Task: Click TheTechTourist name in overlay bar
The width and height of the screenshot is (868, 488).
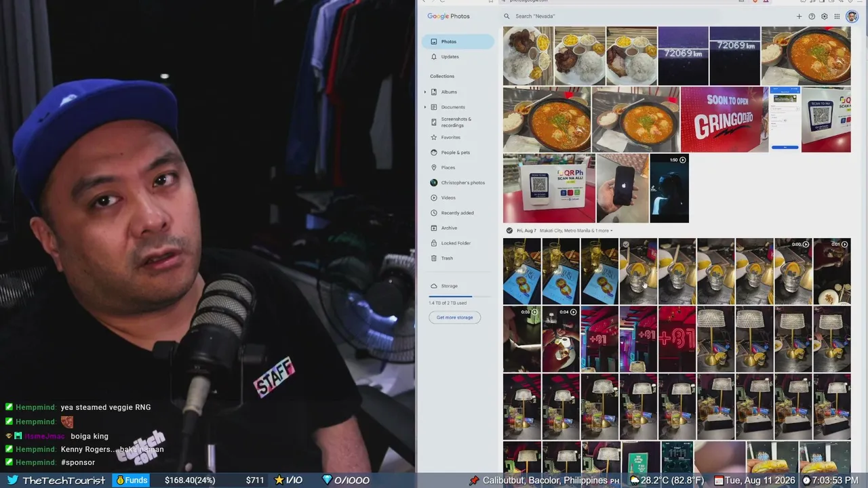Action: click(64, 480)
